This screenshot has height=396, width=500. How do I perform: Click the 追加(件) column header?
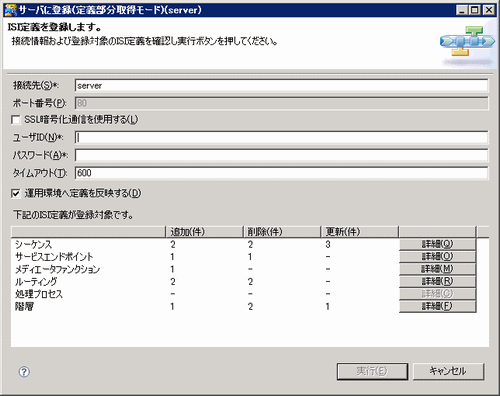(204, 232)
